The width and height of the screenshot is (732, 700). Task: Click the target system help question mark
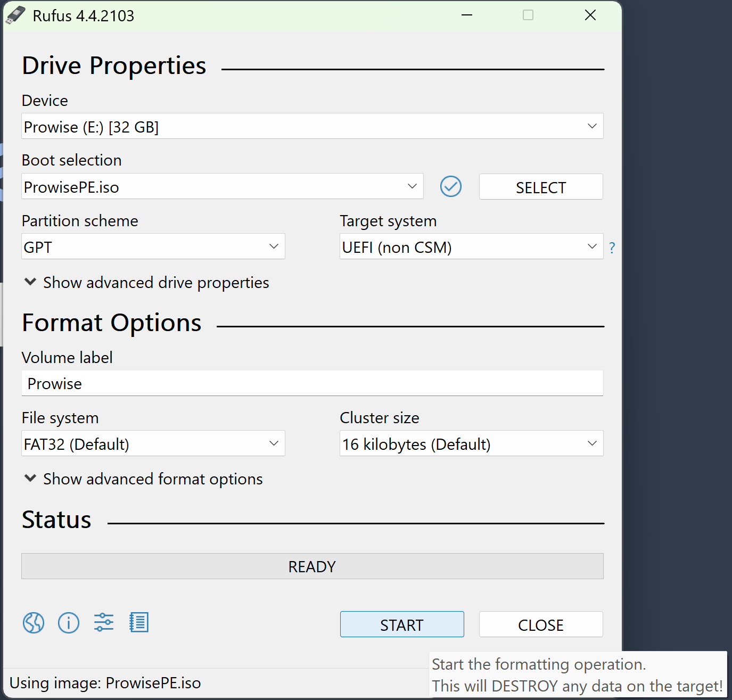pos(612,248)
